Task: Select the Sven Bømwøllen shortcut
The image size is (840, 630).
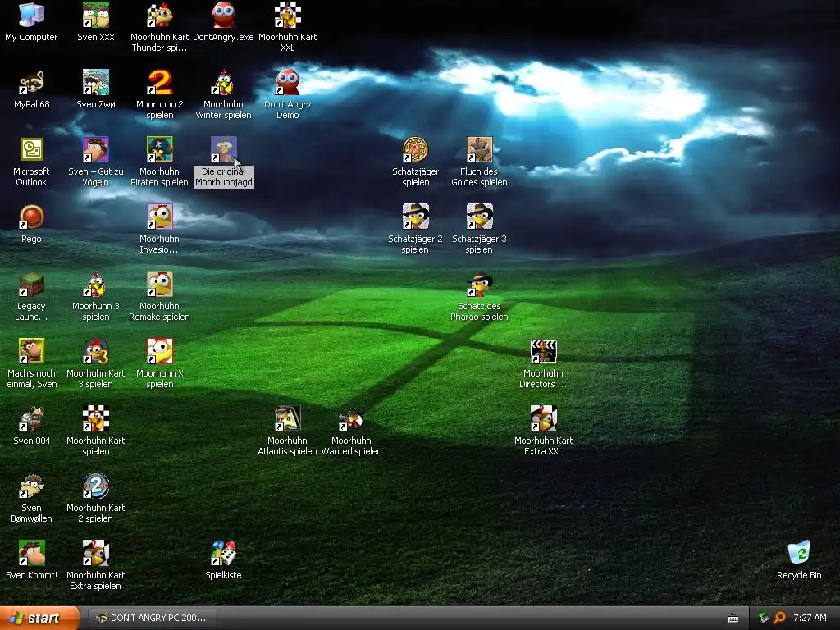Action: click(31, 486)
